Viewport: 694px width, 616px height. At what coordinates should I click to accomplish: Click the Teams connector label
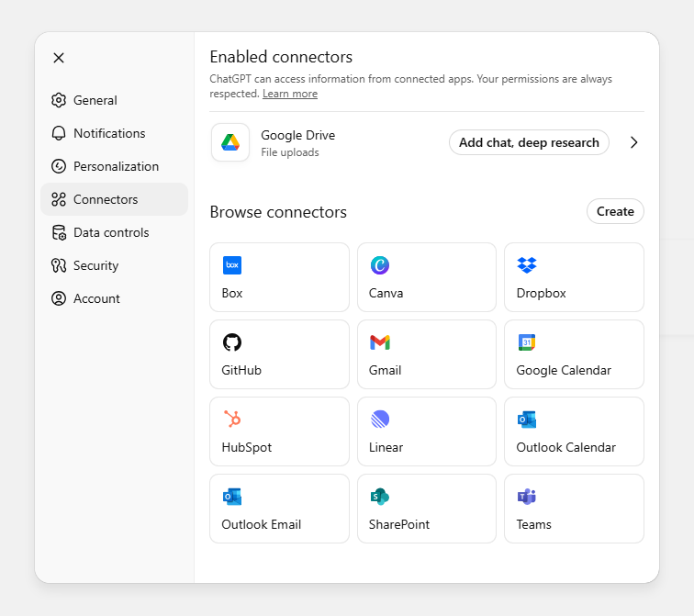pos(533,525)
